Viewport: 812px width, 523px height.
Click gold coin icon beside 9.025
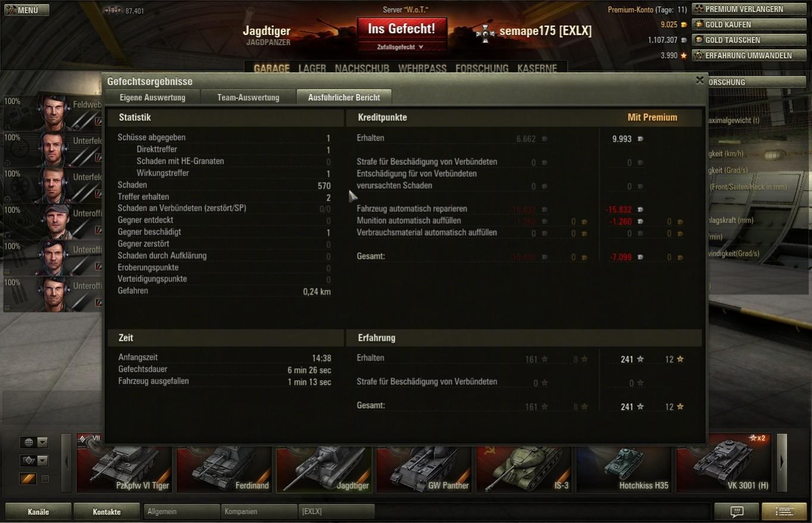click(683, 25)
